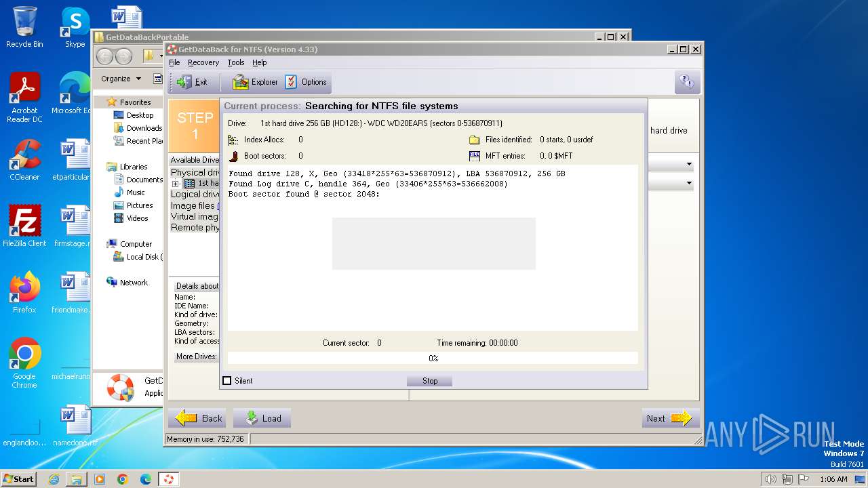Click the volume icon in the system tray

point(771,479)
